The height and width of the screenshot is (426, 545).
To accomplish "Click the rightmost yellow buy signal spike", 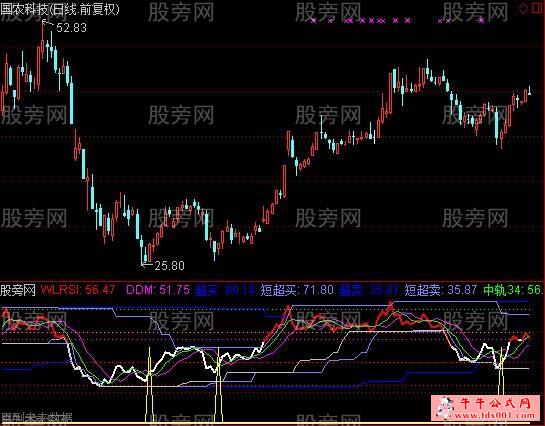I will pos(501,371).
